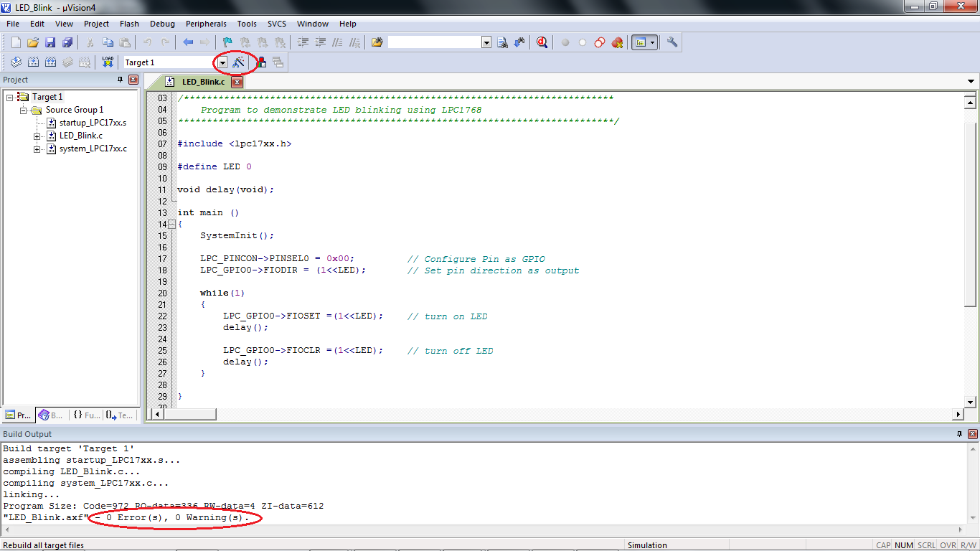Viewport: 980px width, 551px height.
Task: Click the Rebuild all target files icon
Action: pos(50,62)
